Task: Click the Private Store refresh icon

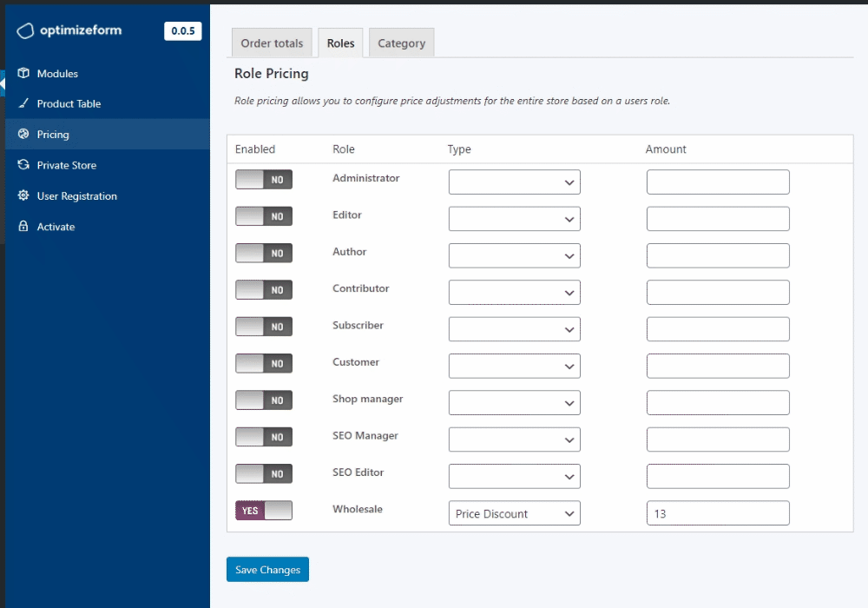Action: pyautogui.click(x=23, y=165)
